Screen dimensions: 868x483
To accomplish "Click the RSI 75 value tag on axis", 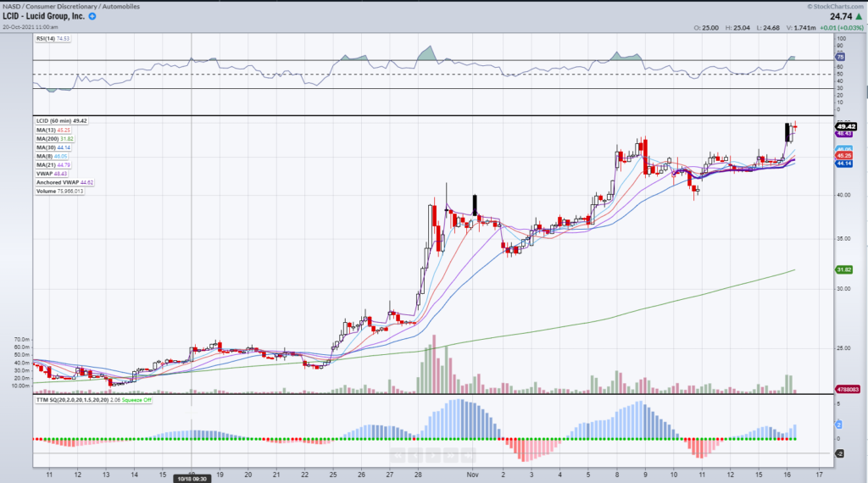I will [840, 57].
